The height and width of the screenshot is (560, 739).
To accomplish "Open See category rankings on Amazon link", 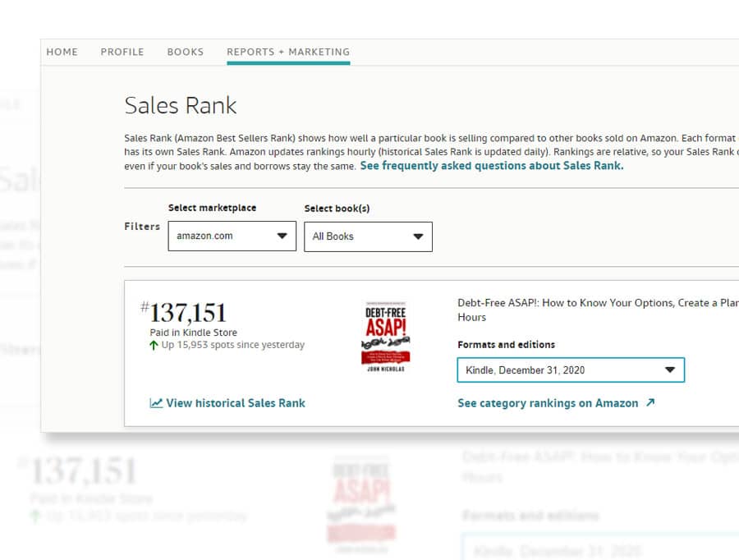I will click(x=548, y=403).
